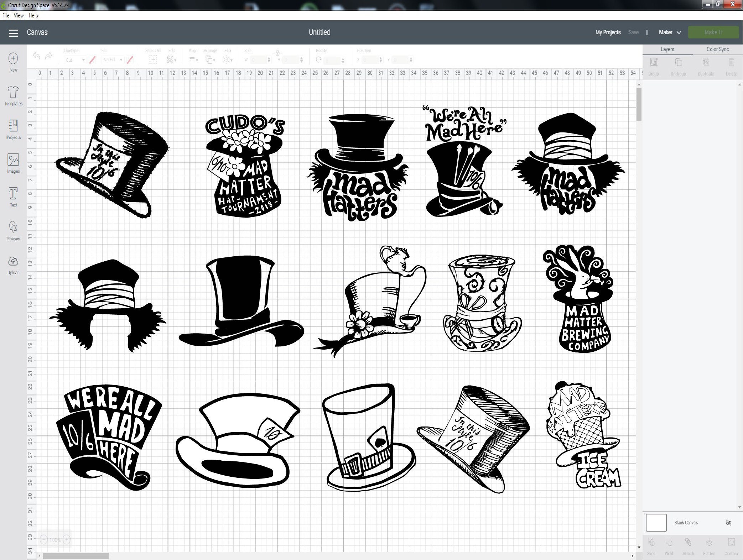Open the Maker machine selector

(670, 32)
